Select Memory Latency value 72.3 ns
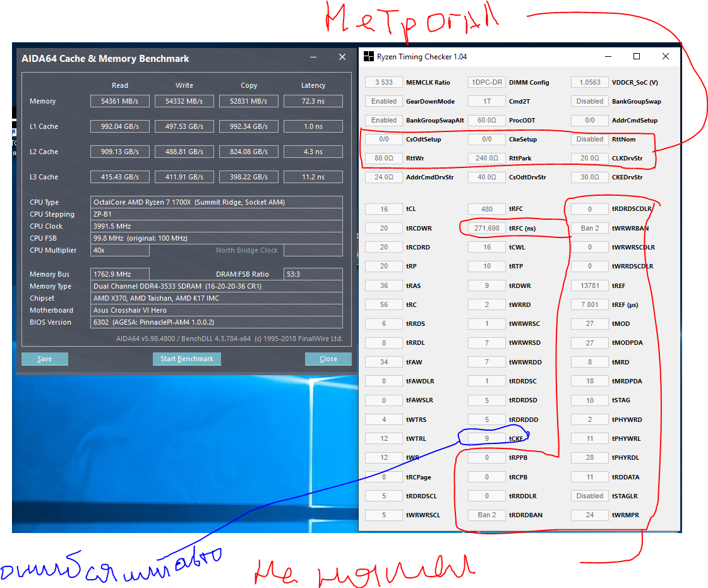This screenshot has width=708, height=588. point(313,101)
